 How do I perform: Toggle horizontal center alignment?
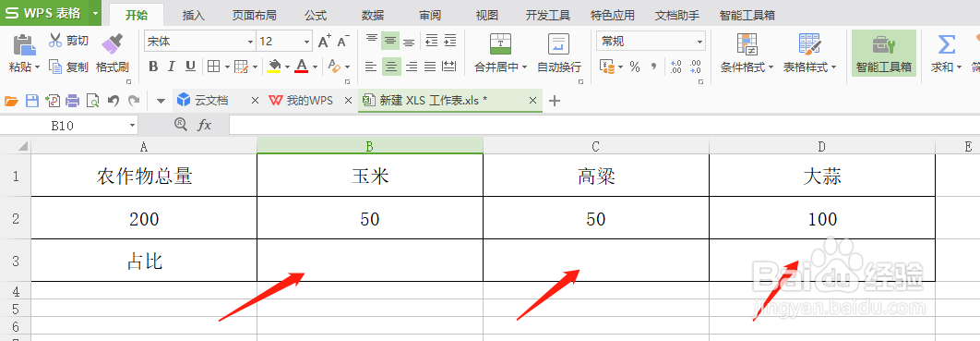391,67
